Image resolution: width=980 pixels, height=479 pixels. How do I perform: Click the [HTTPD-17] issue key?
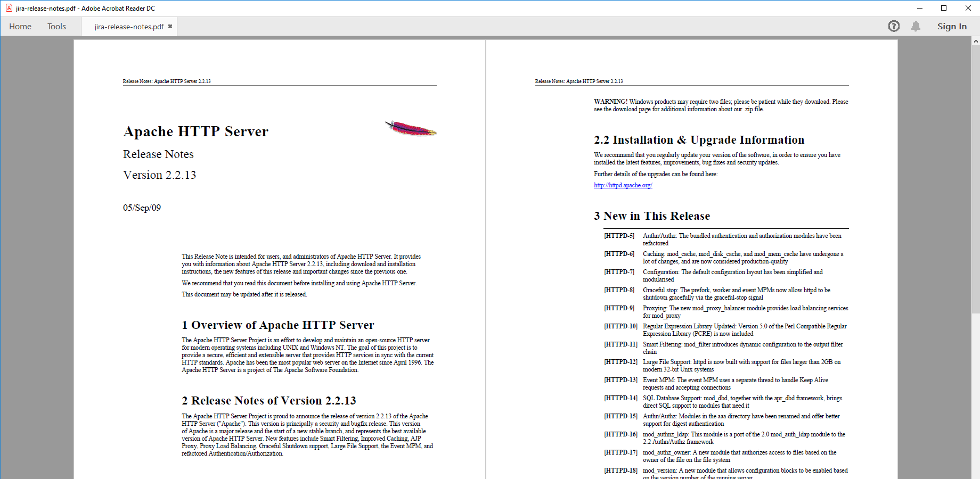pos(621,452)
